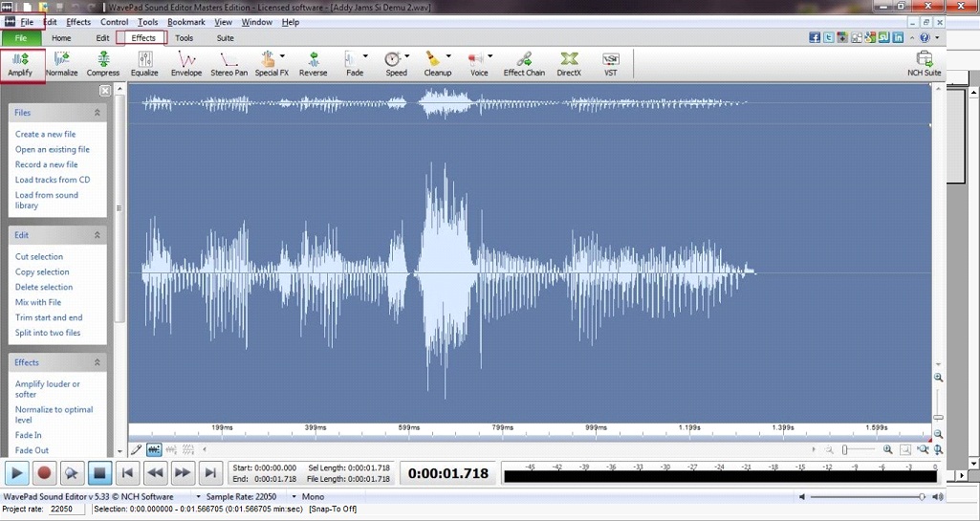Screen dimensions: 980x521
Task: Click zoom-in magnifier beside vertical zoom slider
Action: click(x=938, y=378)
